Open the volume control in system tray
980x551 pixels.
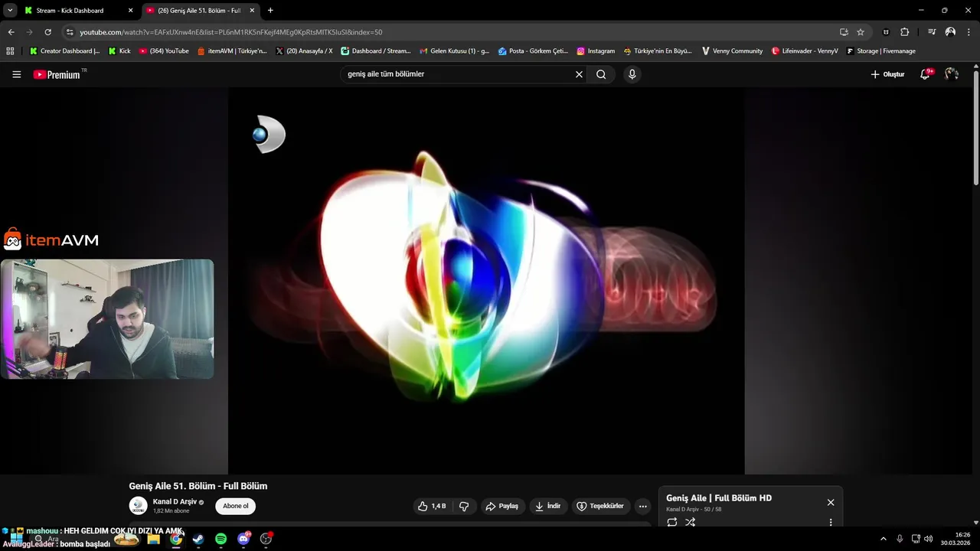click(929, 539)
